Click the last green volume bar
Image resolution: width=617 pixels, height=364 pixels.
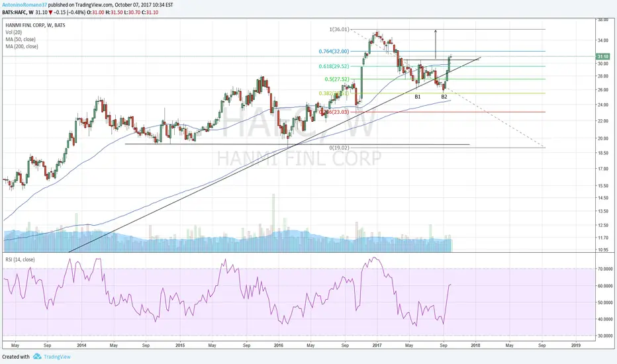click(451, 246)
